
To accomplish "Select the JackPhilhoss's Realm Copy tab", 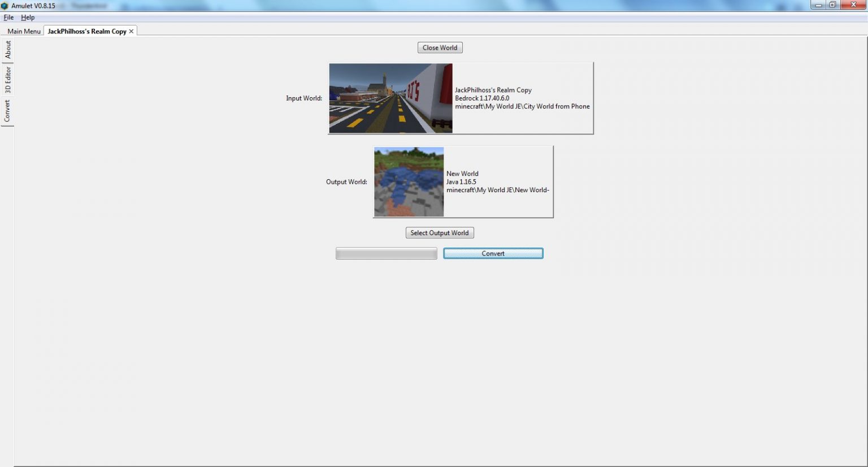I will pyautogui.click(x=86, y=31).
